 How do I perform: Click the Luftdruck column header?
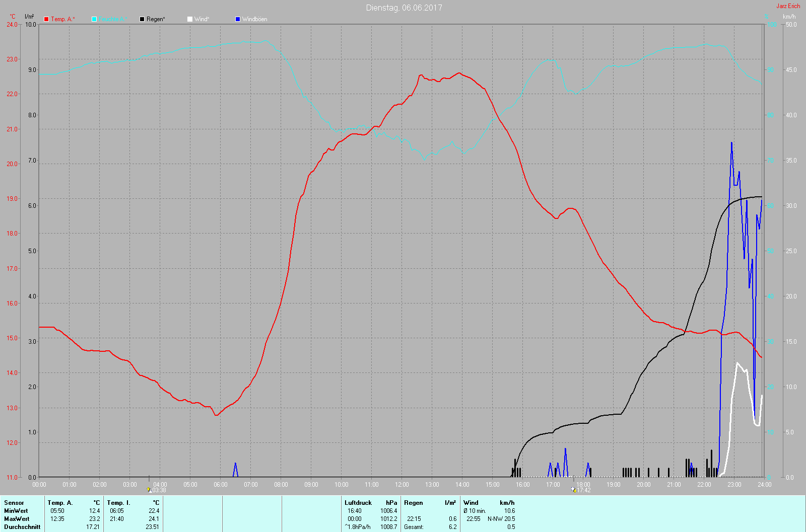tap(358, 503)
